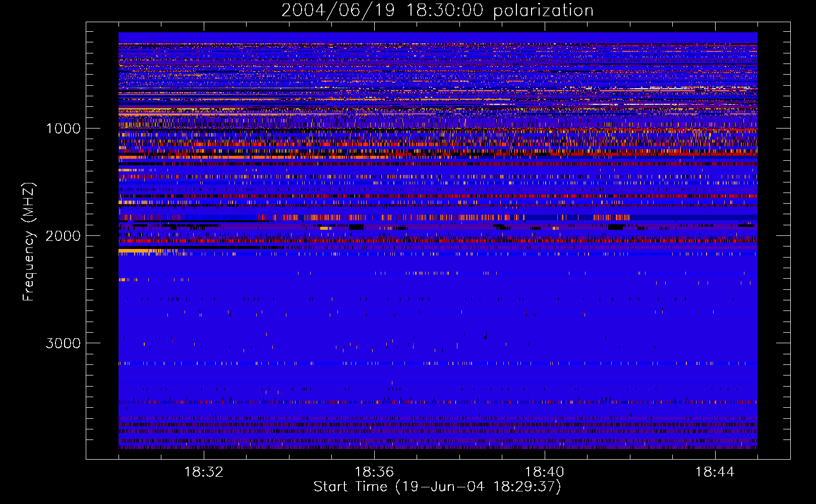Viewport: 816px width, 504px height.
Task: Click the 18:40 time tick label
Action: (545, 472)
